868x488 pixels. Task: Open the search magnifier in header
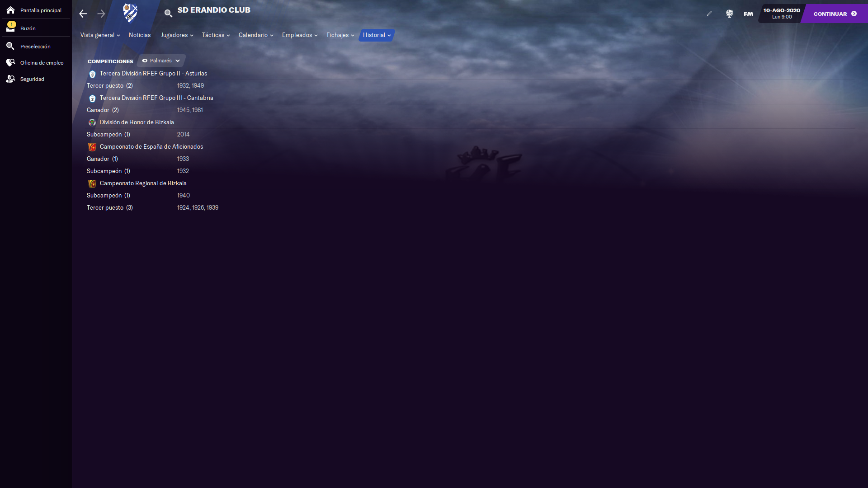click(168, 14)
